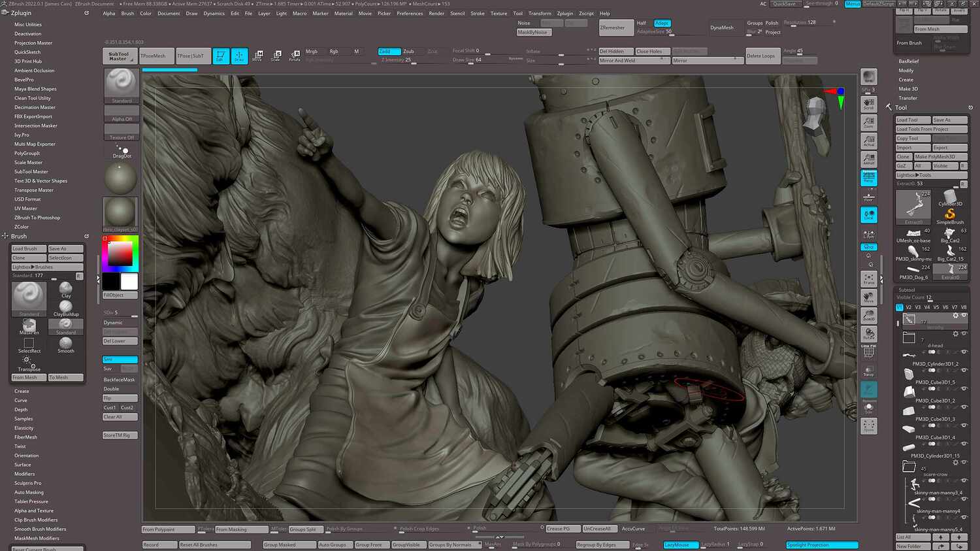Enable Zsub sculpting mode
Viewport: 980px width, 551px height.
point(409,50)
